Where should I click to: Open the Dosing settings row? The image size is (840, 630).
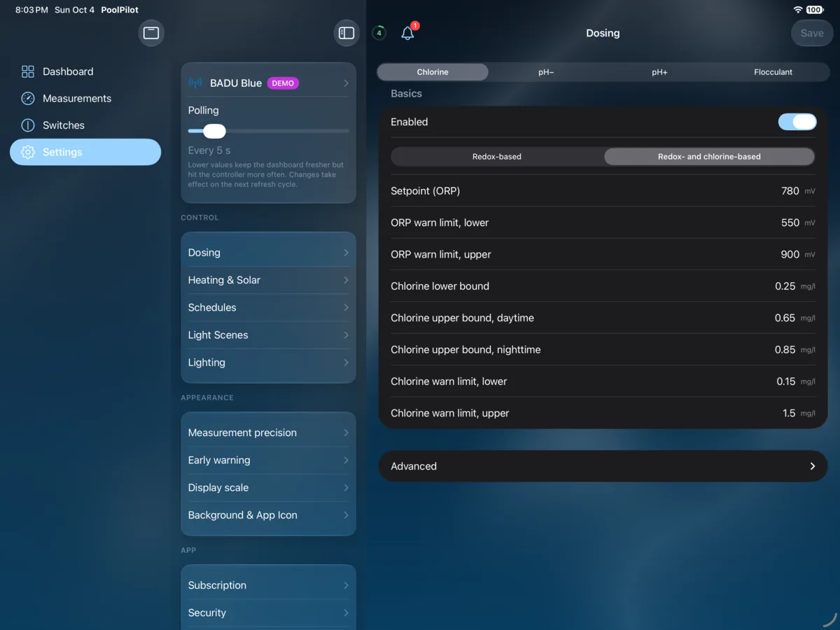pyautogui.click(x=268, y=253)
